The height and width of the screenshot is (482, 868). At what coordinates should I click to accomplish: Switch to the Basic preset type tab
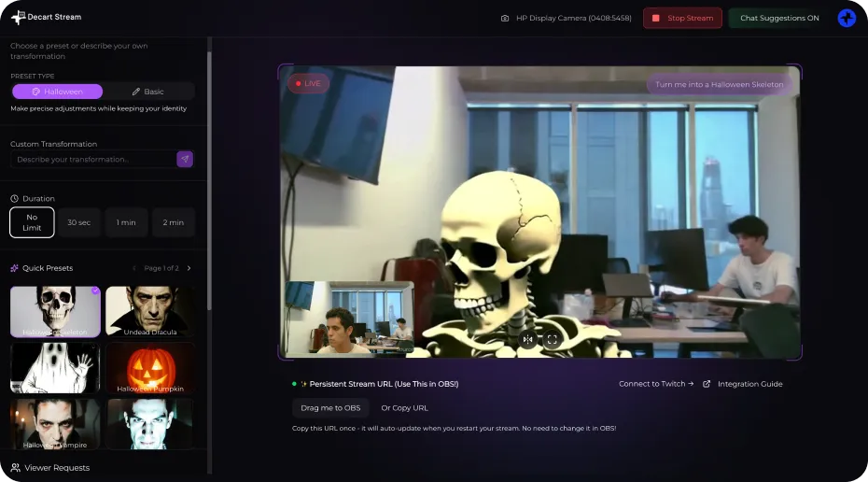coord(147,92)
